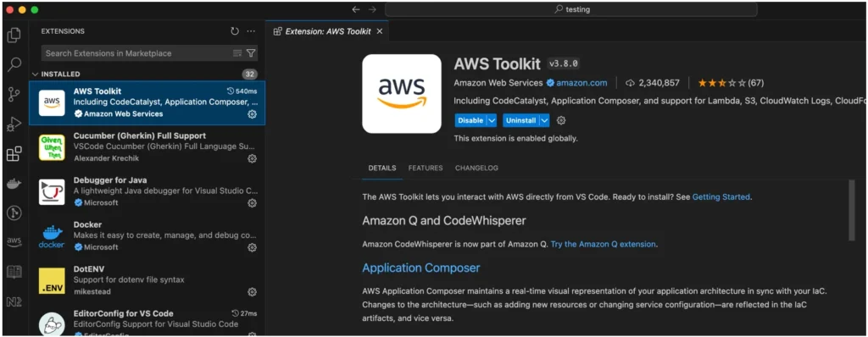Switch to the CHANGELOG tab
This screenshot has height=337, width=868.
476,168
